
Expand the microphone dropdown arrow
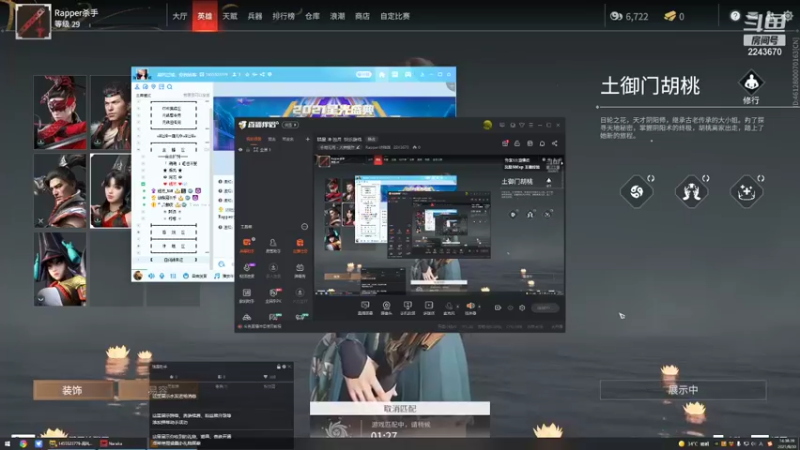[458, 307]
